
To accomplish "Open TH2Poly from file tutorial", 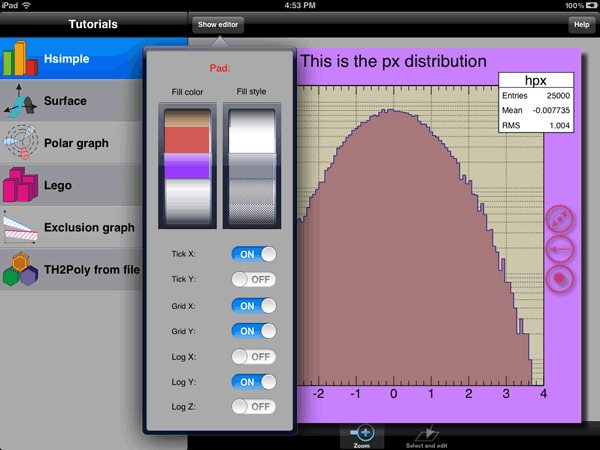I will pos(21,269).
